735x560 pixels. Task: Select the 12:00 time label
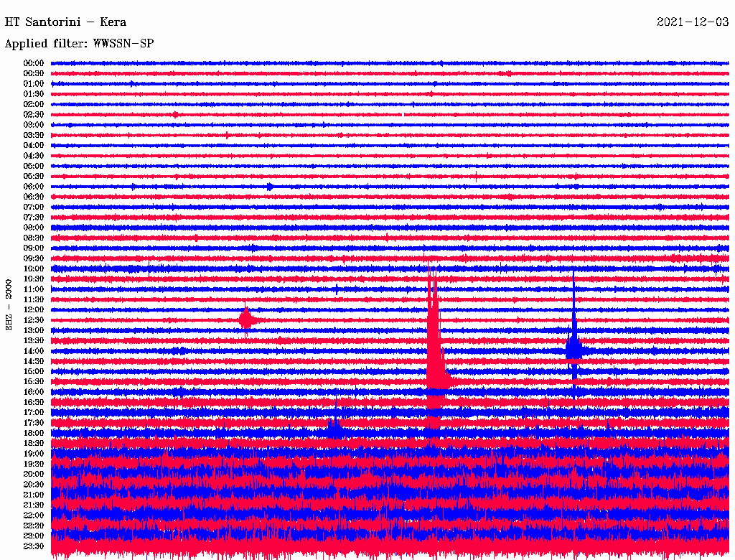coord(34,310)
